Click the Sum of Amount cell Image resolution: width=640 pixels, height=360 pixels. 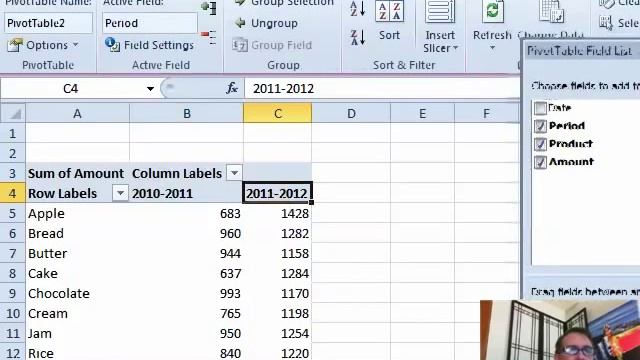tap(77, 173)
